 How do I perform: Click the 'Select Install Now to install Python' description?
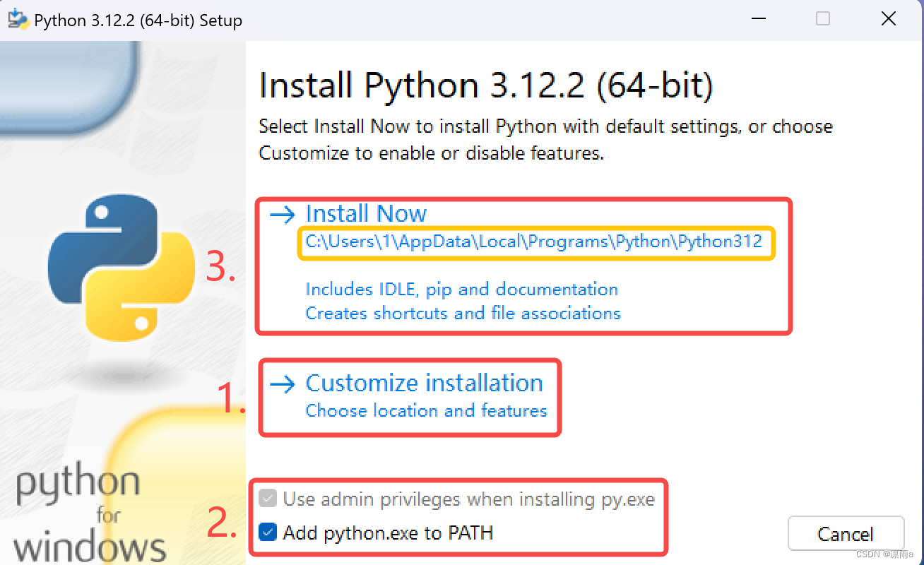pos(546,139)
